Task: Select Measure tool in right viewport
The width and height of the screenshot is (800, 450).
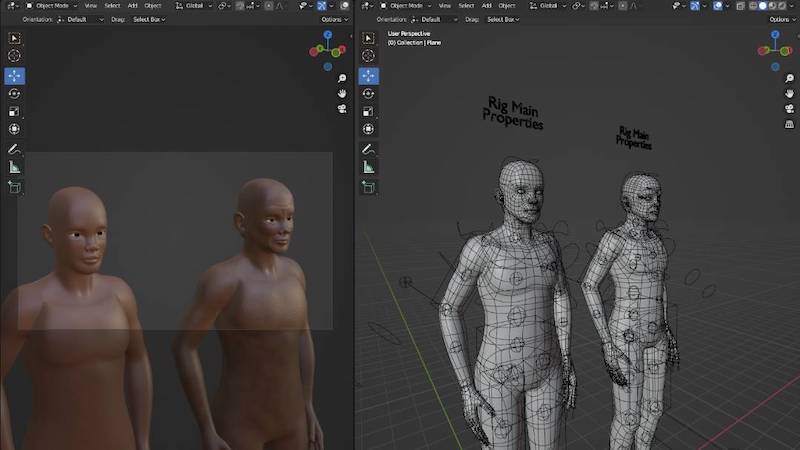Action: point(368,167)
